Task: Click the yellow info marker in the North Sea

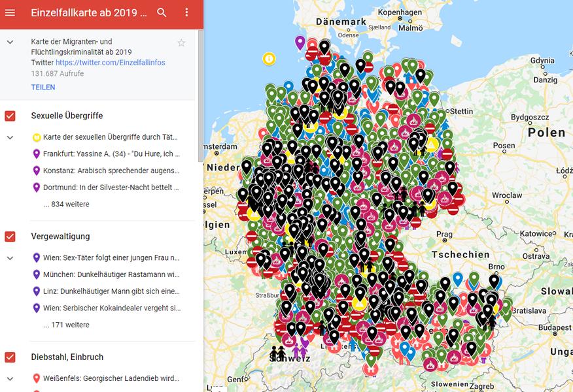Action: click(x=269, y=58)
